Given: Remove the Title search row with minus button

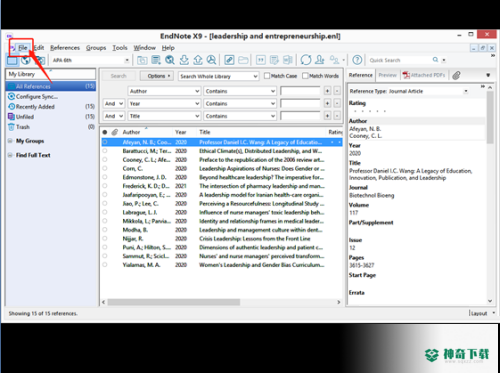Looking at the screenshot, I should pyautogui.click(x=337, y=116).
